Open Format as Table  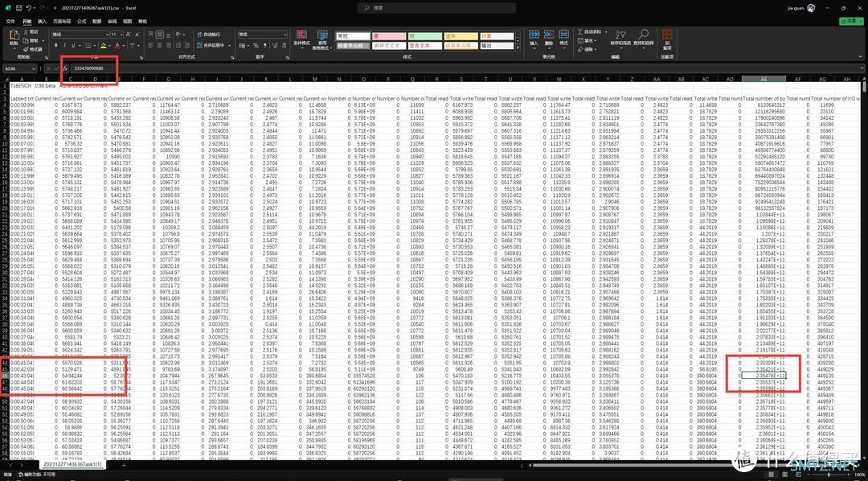pyautogui.click(x=322, y=40)
